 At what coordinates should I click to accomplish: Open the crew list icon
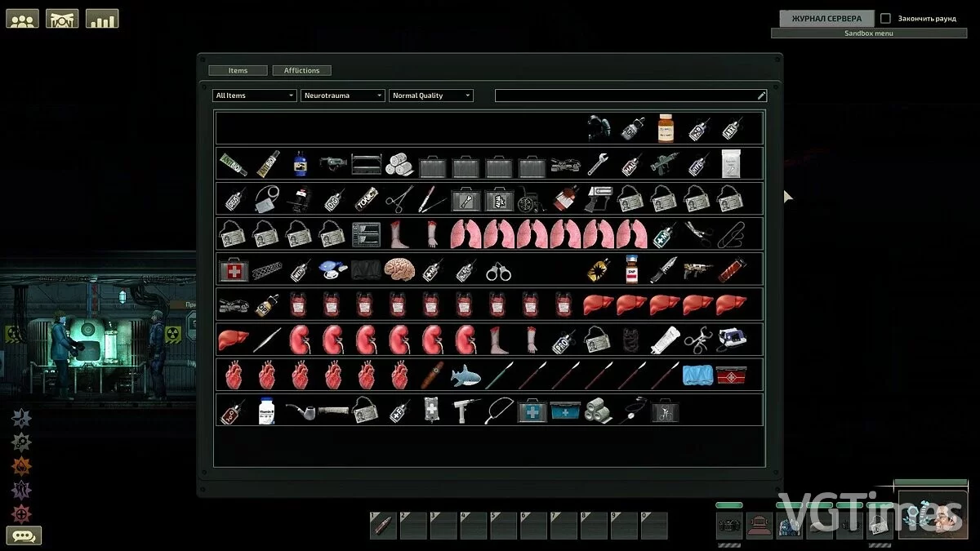[22, 18]
